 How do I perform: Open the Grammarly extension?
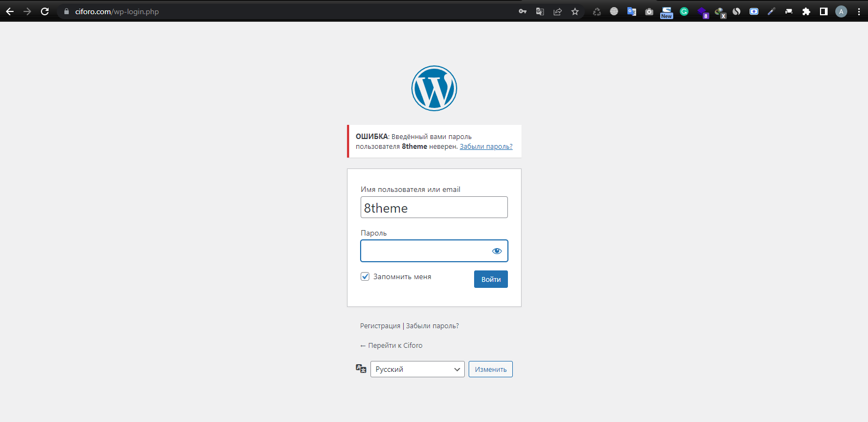tap(684, 11)
